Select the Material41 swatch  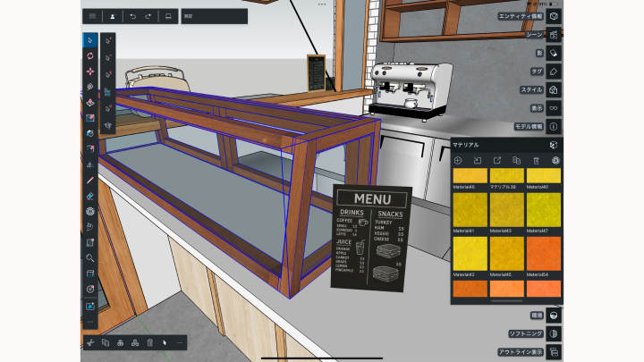[x=470, y=210]
